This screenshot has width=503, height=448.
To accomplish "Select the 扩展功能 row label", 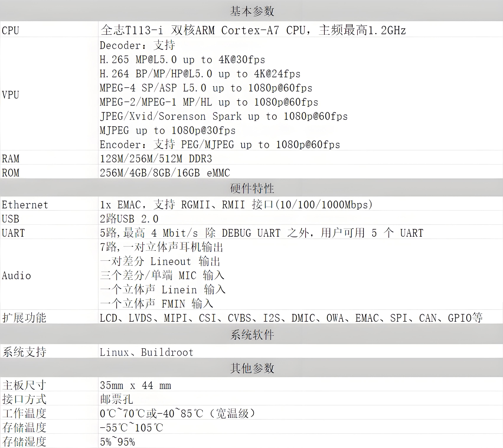I will (x=24, y=318).
